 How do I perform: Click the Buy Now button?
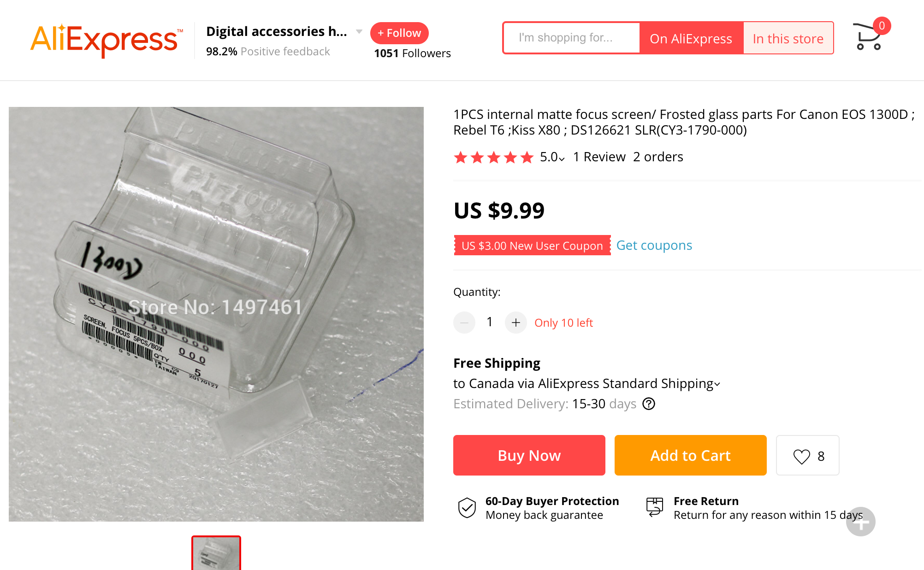pyautogui.click(x=529, y=455)
